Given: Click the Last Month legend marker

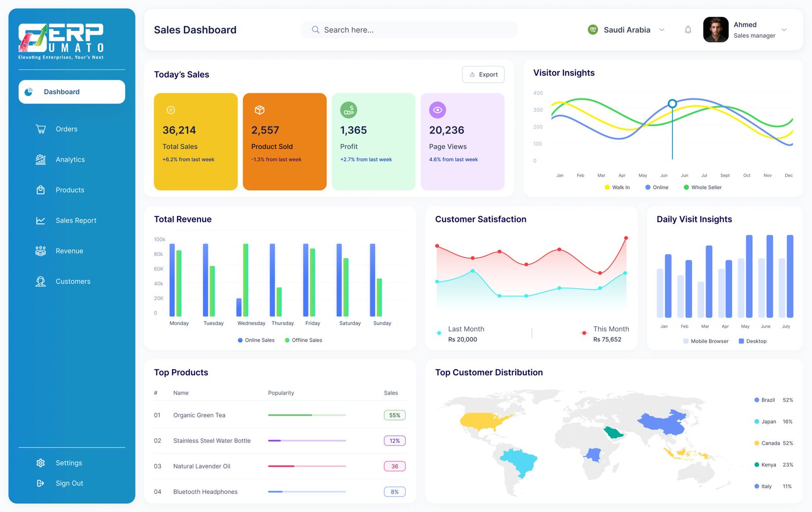Looking at the screenshot, I should [x=439, y=333].
